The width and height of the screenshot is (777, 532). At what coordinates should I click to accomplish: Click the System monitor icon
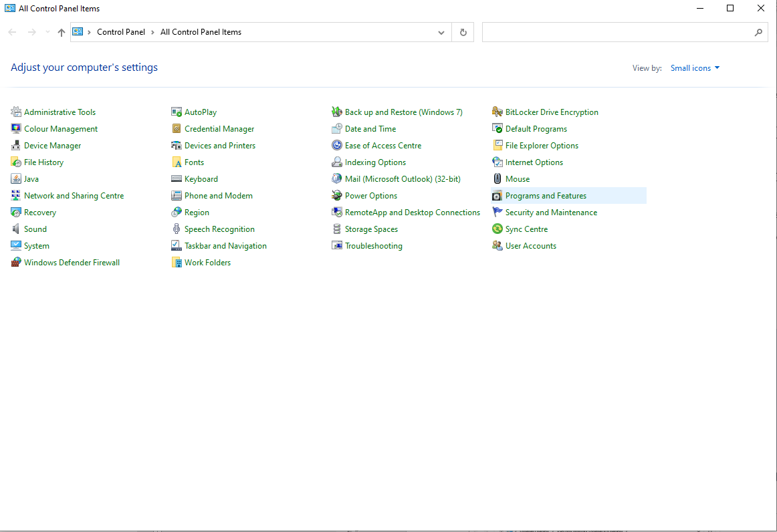click(16, 246)
